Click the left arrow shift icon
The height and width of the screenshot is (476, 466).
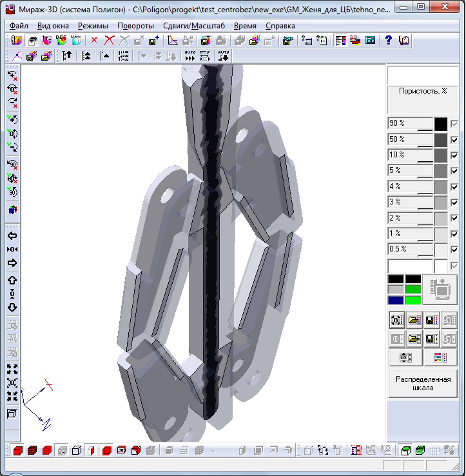point(12,236)
